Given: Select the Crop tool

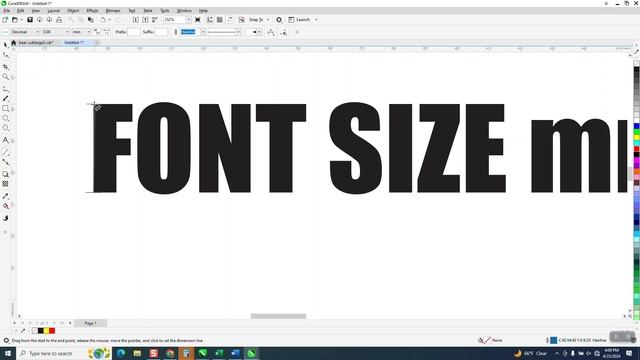Looking at the screenshot, I should click(x=5, y=67).
